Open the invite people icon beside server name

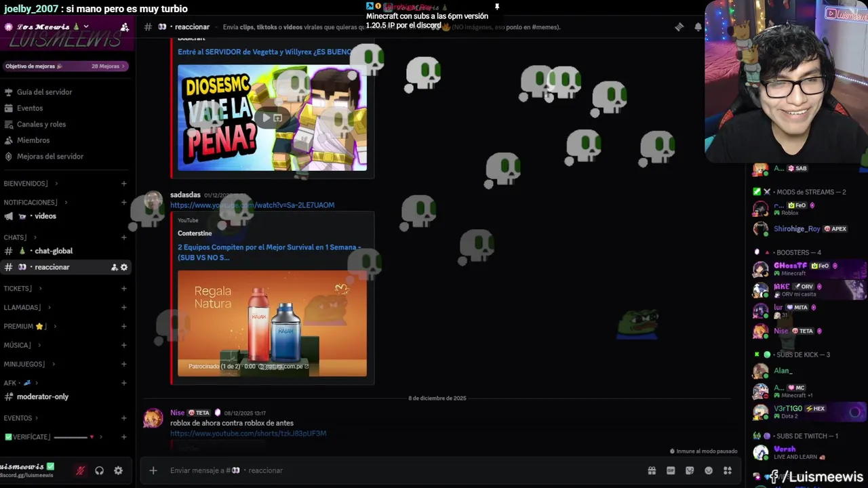[x=125, y=27]
